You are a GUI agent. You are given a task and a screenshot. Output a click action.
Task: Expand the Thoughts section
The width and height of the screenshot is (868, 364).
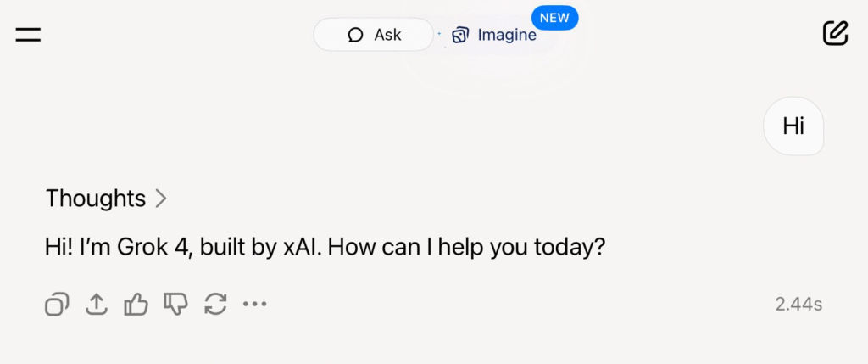click(96, 199)
